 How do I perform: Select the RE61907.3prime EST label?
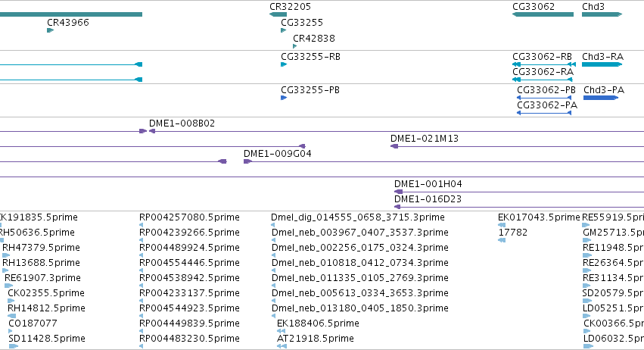(42, 278)
